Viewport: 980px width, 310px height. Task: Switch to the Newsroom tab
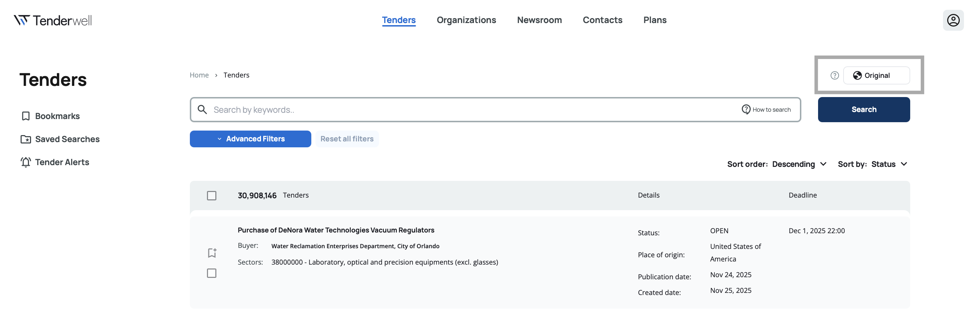click(539, 20)
